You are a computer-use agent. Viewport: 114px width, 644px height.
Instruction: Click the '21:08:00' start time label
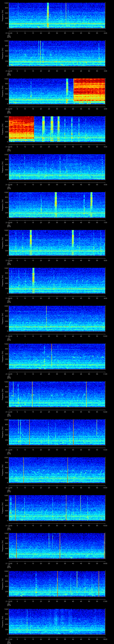pos(9,298)
